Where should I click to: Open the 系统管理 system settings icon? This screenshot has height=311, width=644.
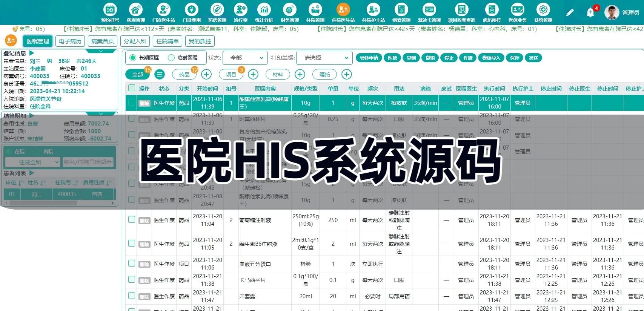click(543, 10)
